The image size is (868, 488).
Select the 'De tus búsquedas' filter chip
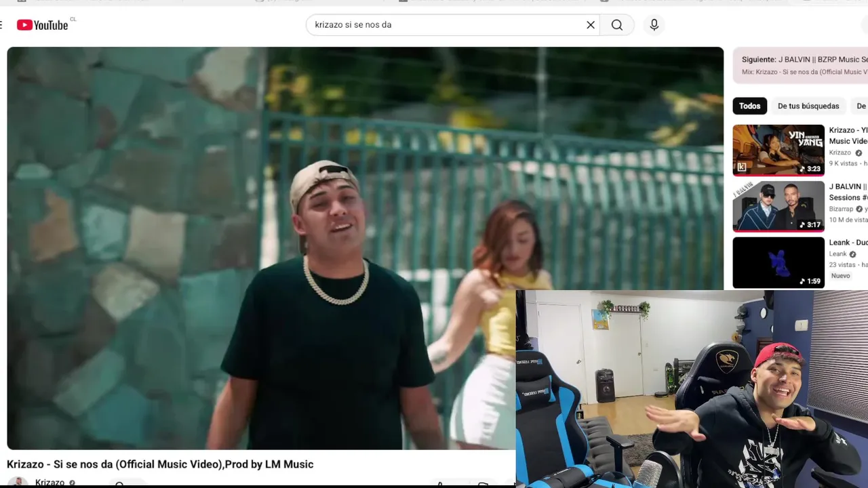[x=808, y=106]
